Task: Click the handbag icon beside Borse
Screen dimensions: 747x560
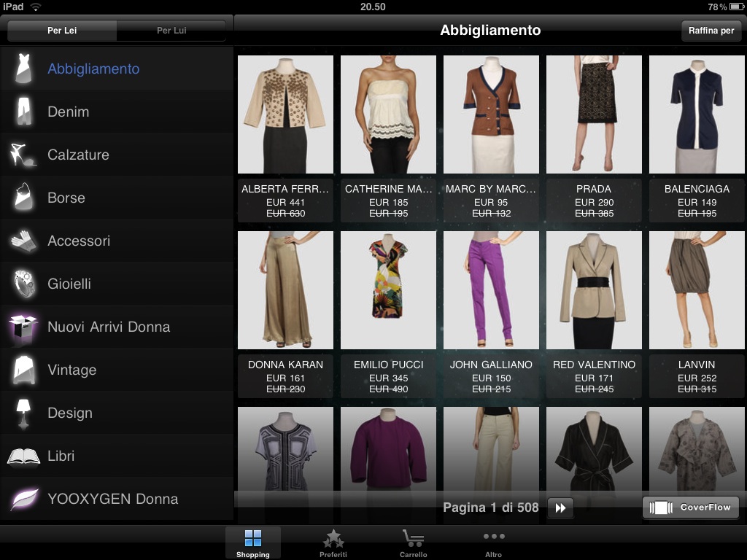Action: pos(23,197)
